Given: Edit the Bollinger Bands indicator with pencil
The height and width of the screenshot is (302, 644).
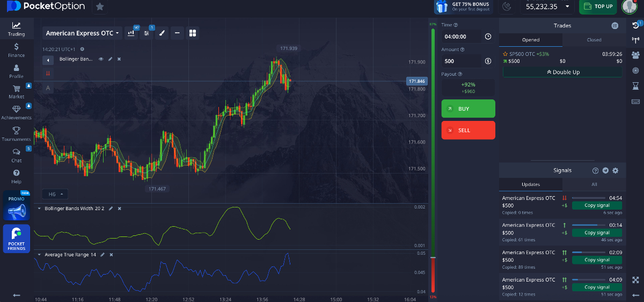Looking at the screenshot, I should tap(110, 59).
